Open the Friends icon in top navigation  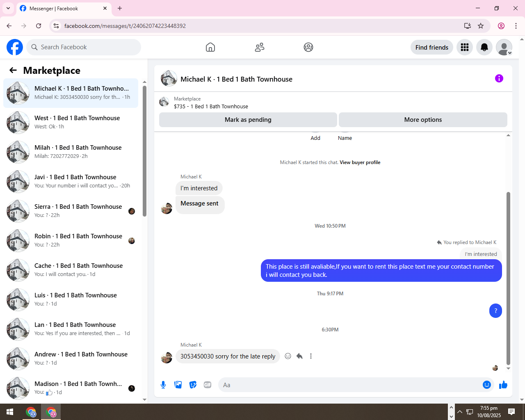coord(260,47)
